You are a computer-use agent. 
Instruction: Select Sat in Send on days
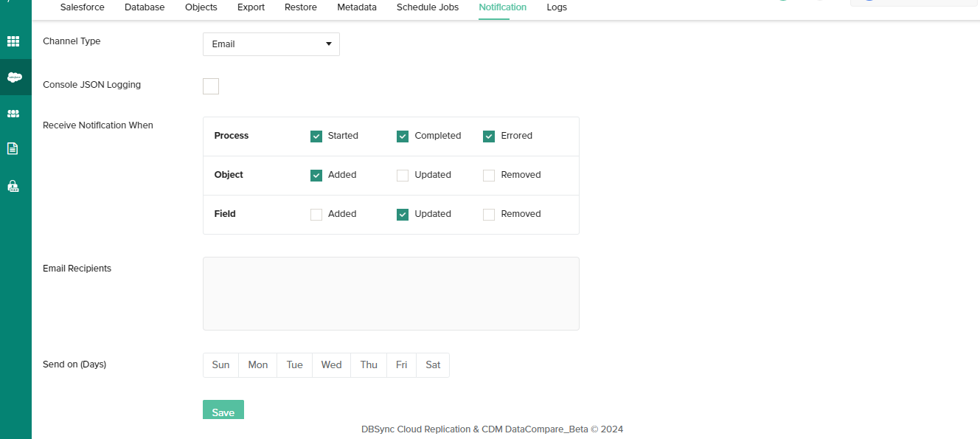pyautogui.click(x=433, y=365)
